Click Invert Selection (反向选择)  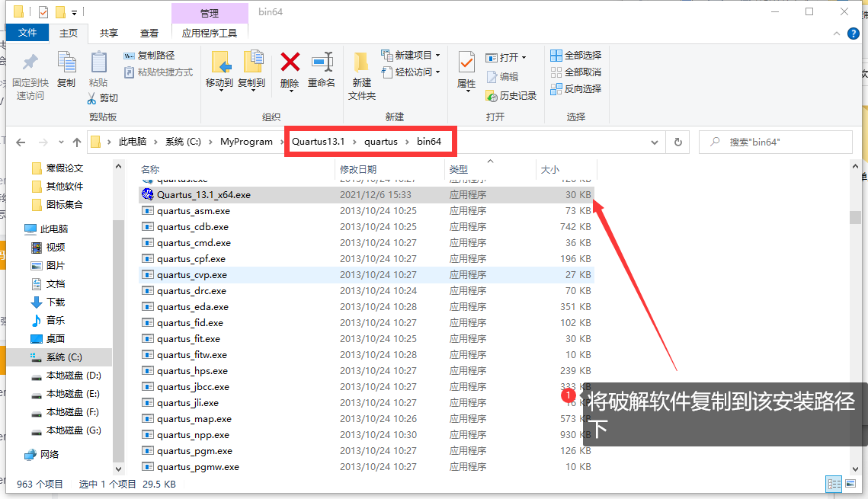click(575, 88)
